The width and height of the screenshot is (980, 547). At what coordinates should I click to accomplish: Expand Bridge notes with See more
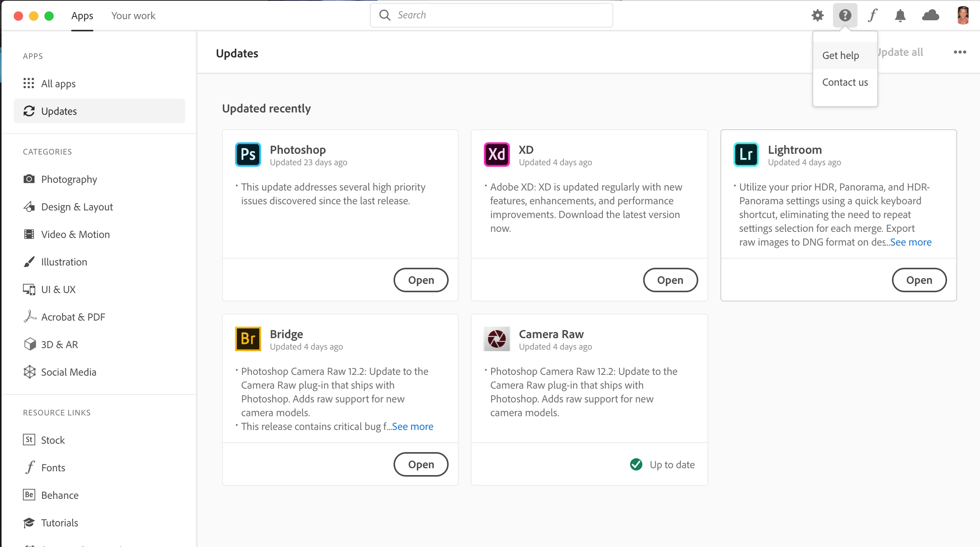pyautogui.click(x=413, y=427)
